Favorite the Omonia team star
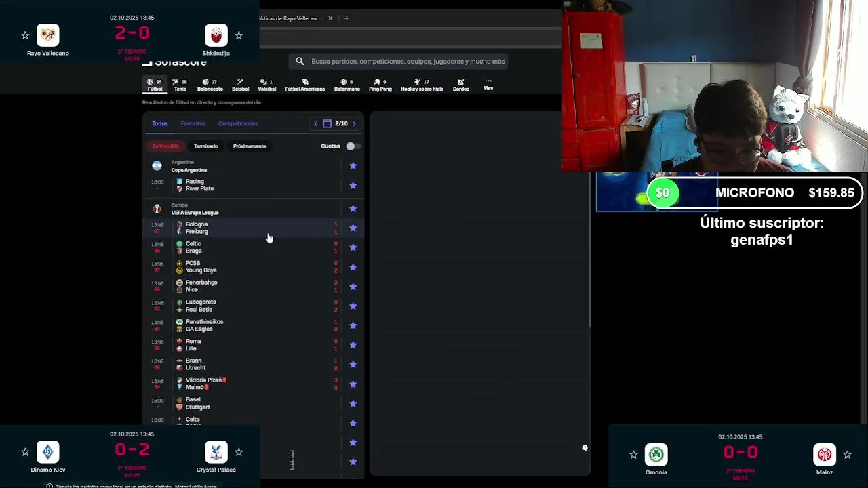The height and width of the screenshot is (488, 868). [x=633, y=455]
